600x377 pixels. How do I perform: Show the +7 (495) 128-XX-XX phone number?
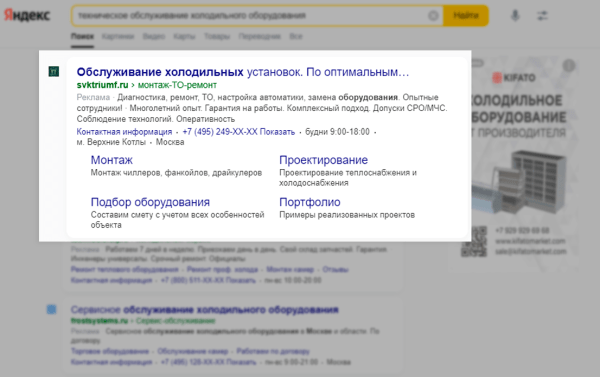coord(209,362)
